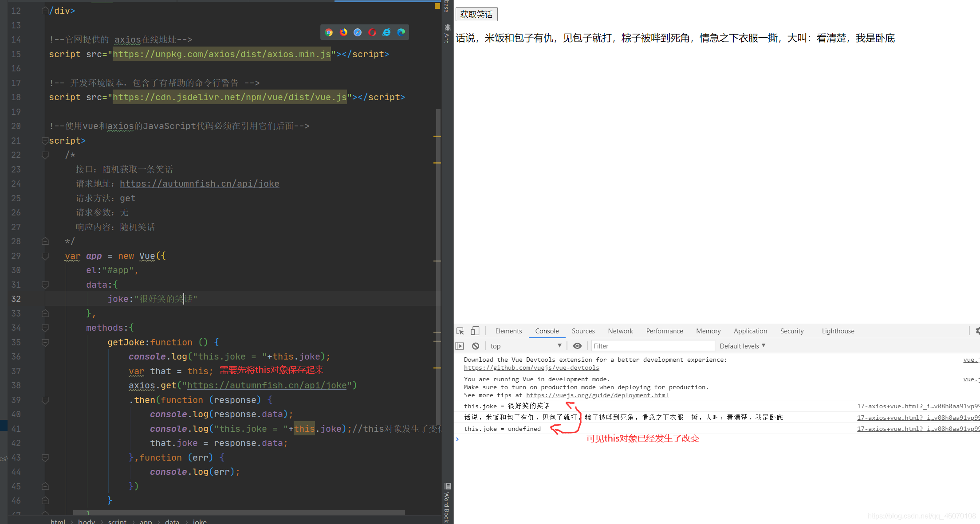Open the 'top' JavaScript context dropdown
980x524 pixels.
[x=526, y=346]
